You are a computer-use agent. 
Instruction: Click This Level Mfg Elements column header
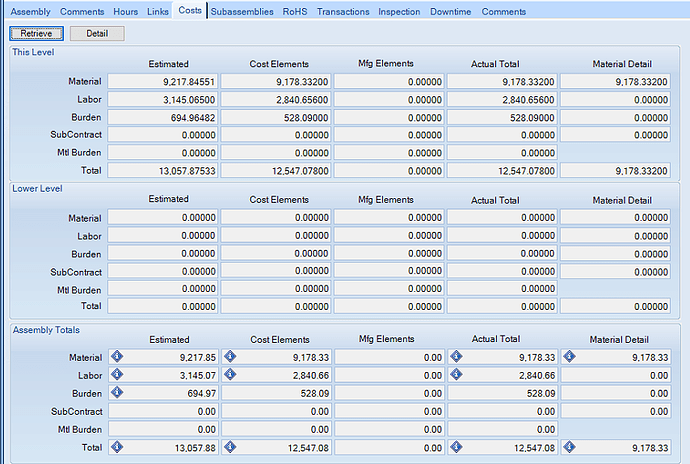tap(386, 63)
